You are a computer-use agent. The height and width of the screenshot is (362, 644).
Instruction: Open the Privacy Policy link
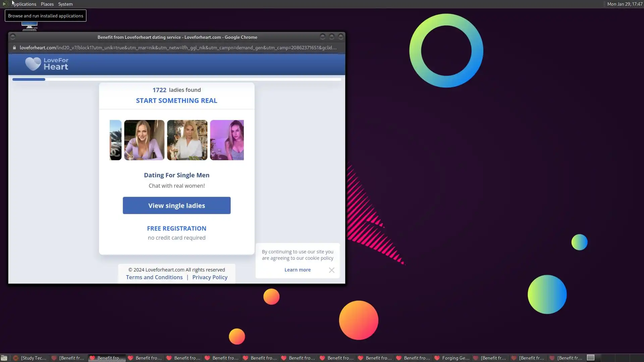(x=210, y=277)
